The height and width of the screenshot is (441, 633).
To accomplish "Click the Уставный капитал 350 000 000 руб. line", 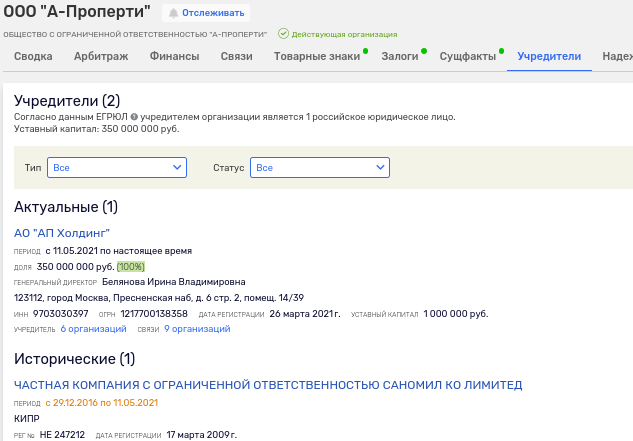I will coord(96,129).
